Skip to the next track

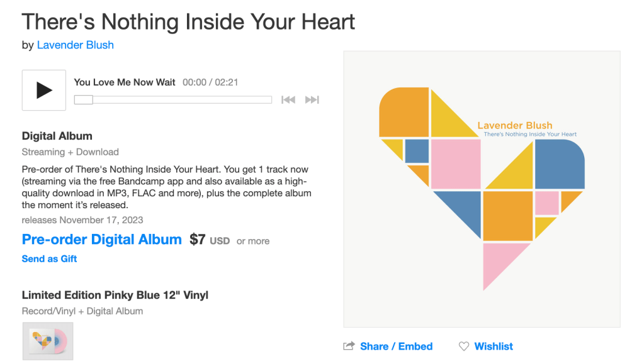tap(312, 99)
